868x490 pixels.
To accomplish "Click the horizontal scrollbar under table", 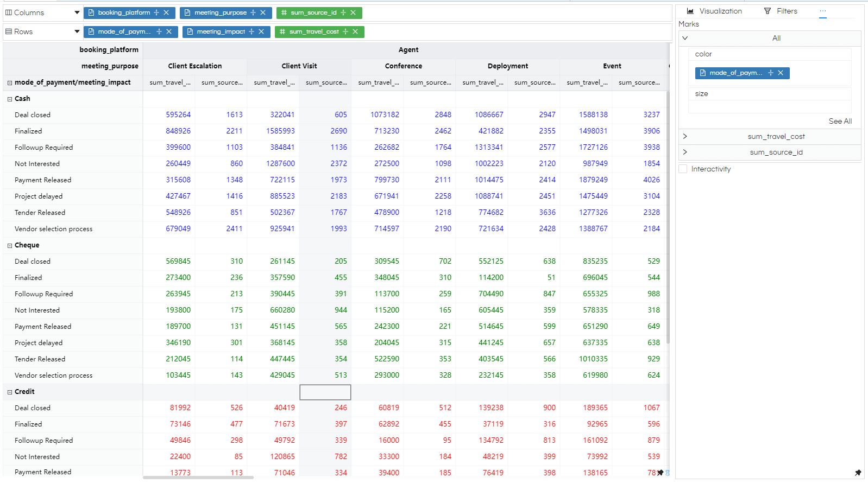I will point(198,478).
